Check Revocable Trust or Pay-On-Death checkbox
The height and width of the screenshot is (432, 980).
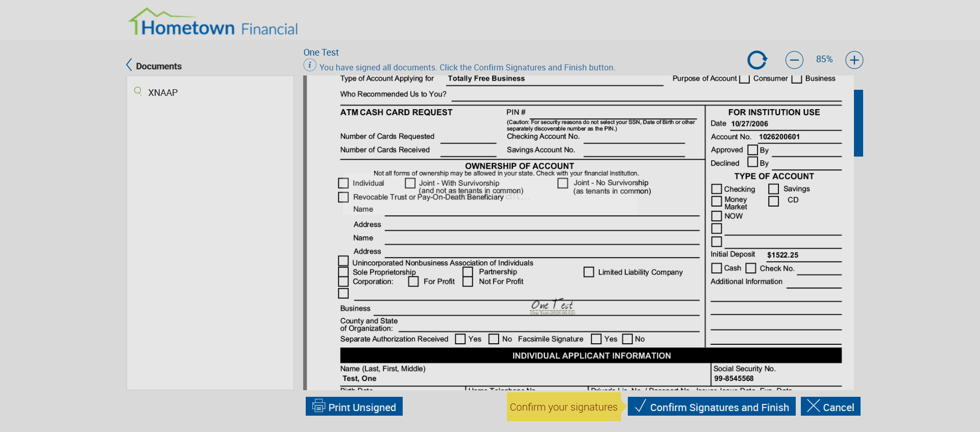(344, 197)
